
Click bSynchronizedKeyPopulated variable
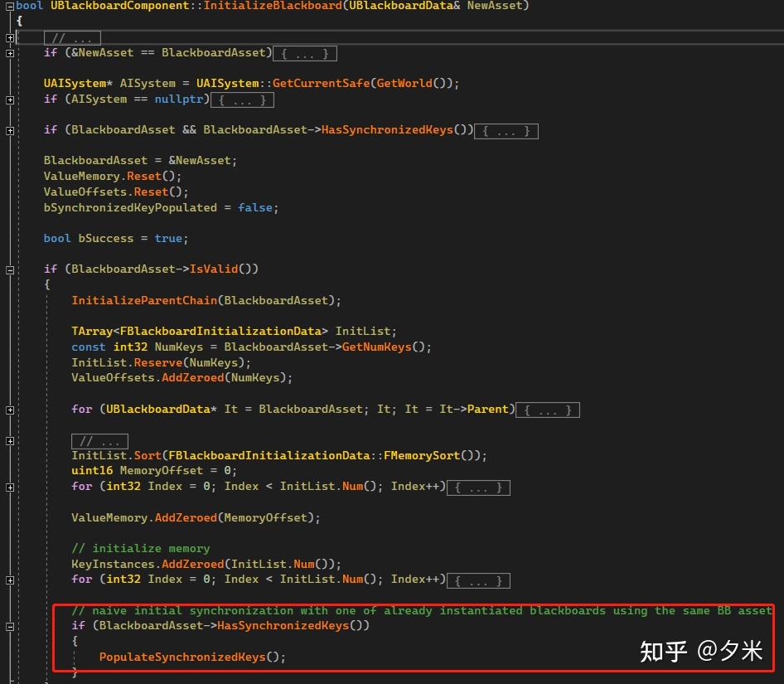[x=130, y=207]
